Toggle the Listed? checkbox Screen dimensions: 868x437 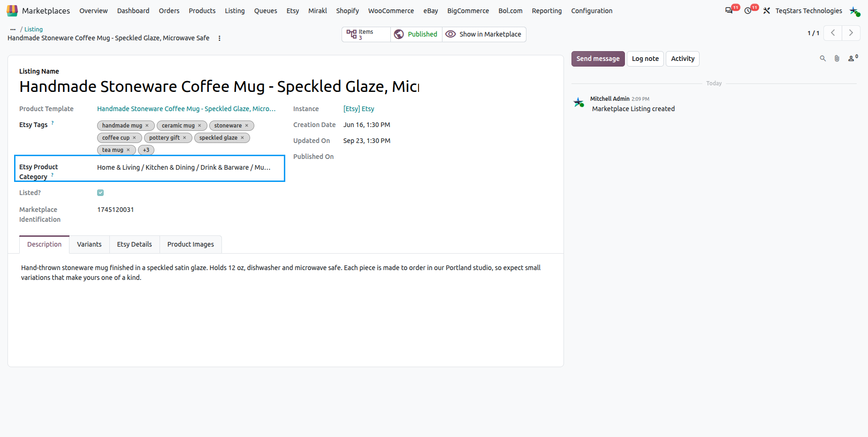click(x=100, y=193)
